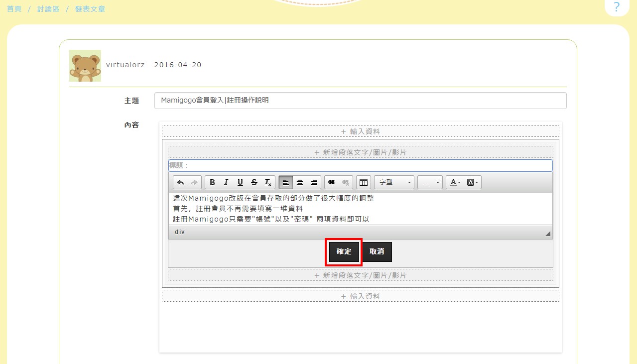Toggle strikethrough formatting
637x364 pixels.
click(254, 182)
